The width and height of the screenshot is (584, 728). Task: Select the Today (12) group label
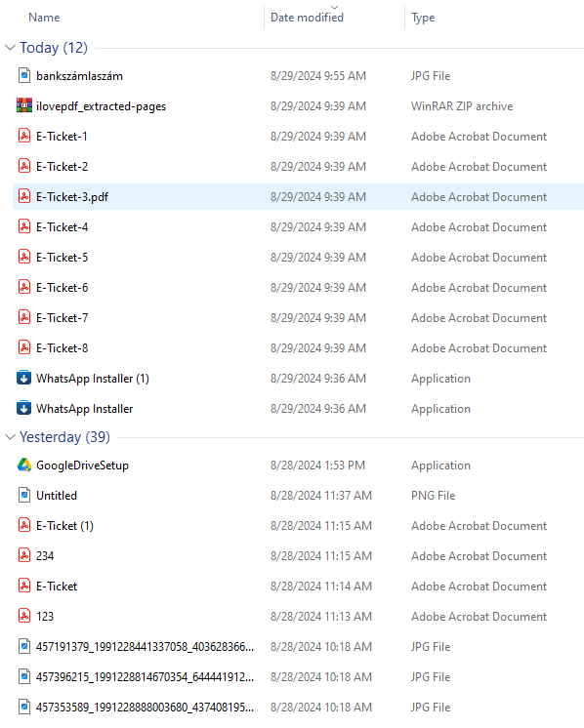[x=54, y=48]
